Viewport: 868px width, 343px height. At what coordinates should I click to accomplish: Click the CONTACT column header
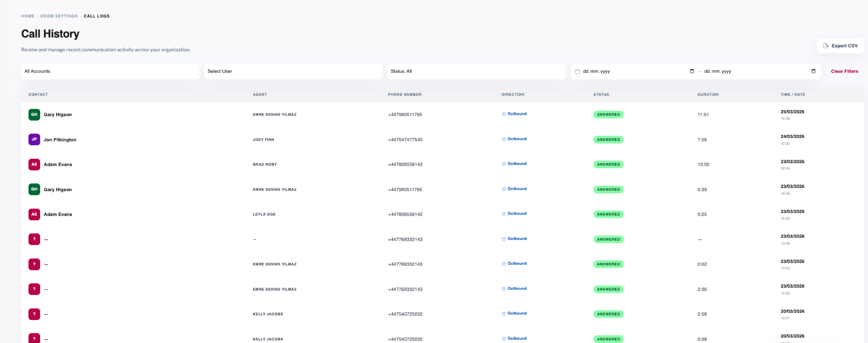pos(38,94)
